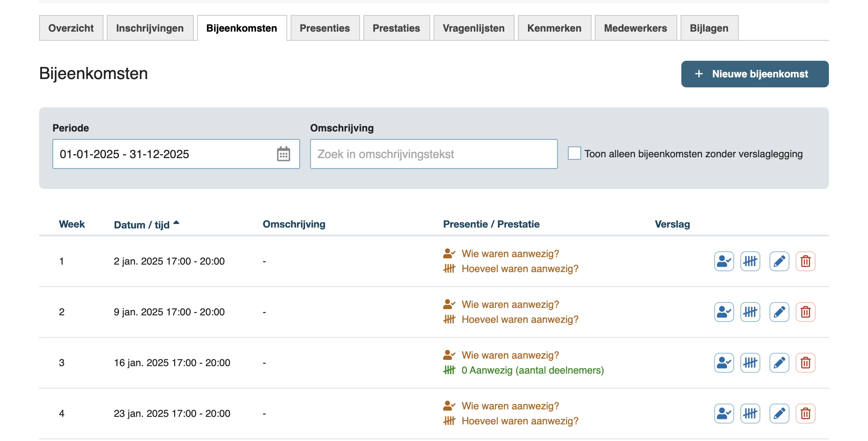
Task: Switch to the Presenties tab
Action: click(x=325, y=28)
